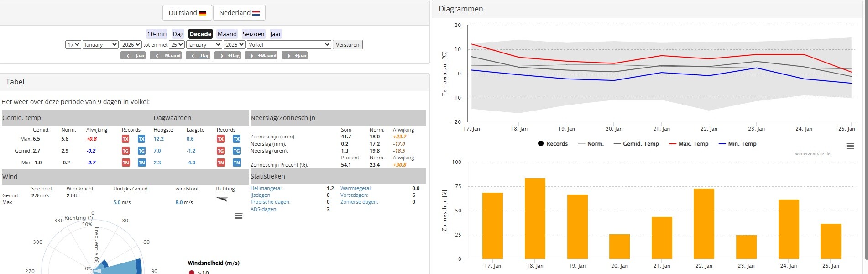The width and height of the screenshot is (868, 274).
Task: Toggle Max. Temp series in legend
Action: [x=689, y=143]
